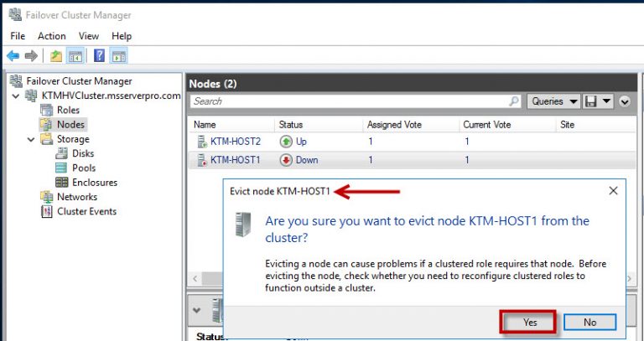Open the Help question mark toolbar icon

click(99, 55)
